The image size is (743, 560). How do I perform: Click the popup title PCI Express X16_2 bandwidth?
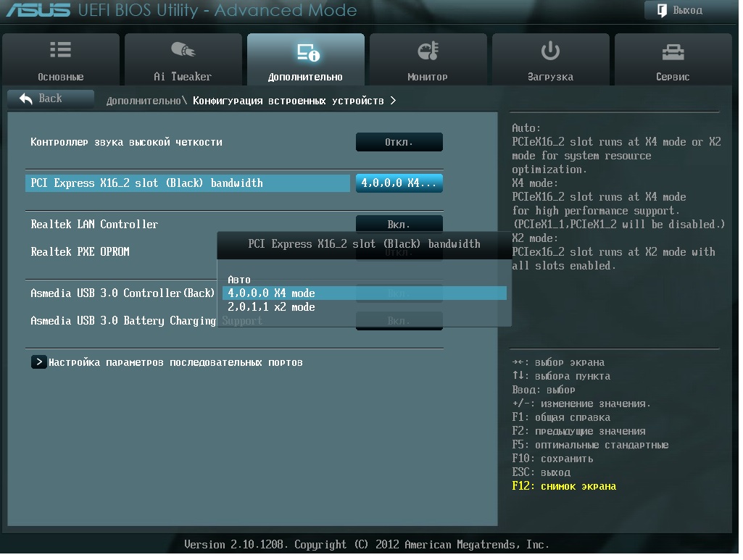click(364, 244)
